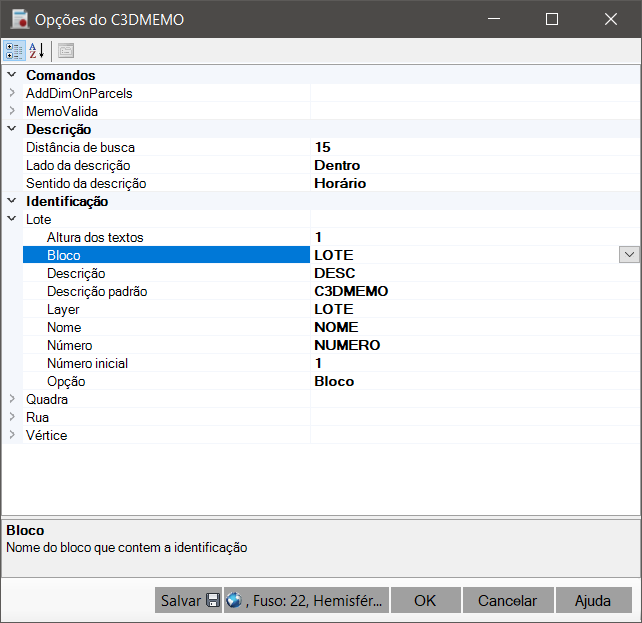Image resolution: width=642 pixels, height=623 pixels.
Task: Select the Descrição padrão property label
Action: [97, 291]
